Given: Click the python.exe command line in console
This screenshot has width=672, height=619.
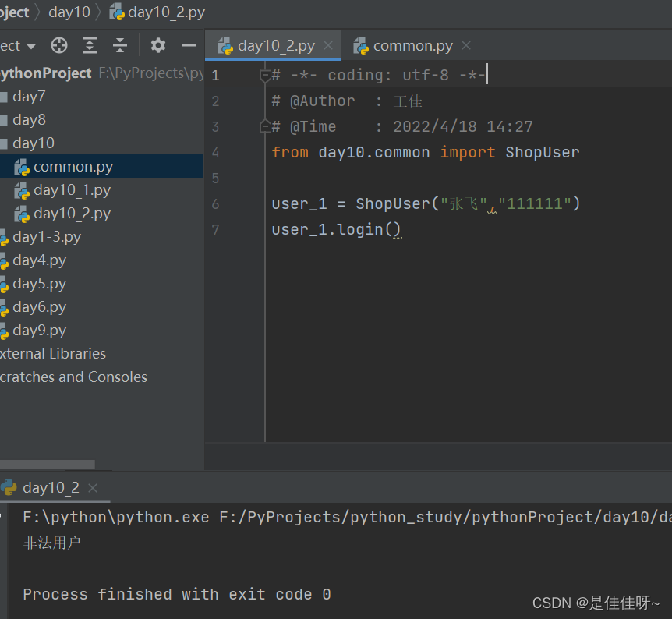Looking at the screenshot, I should (x=347, y=518).
